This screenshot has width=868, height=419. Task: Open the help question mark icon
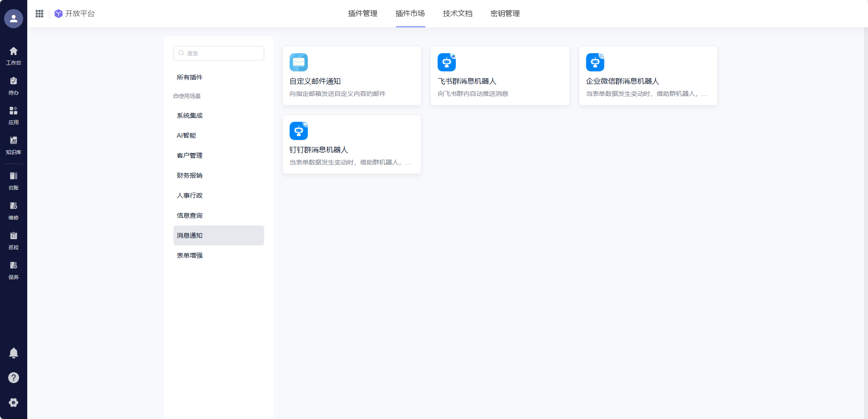click(x=14, y=378)
